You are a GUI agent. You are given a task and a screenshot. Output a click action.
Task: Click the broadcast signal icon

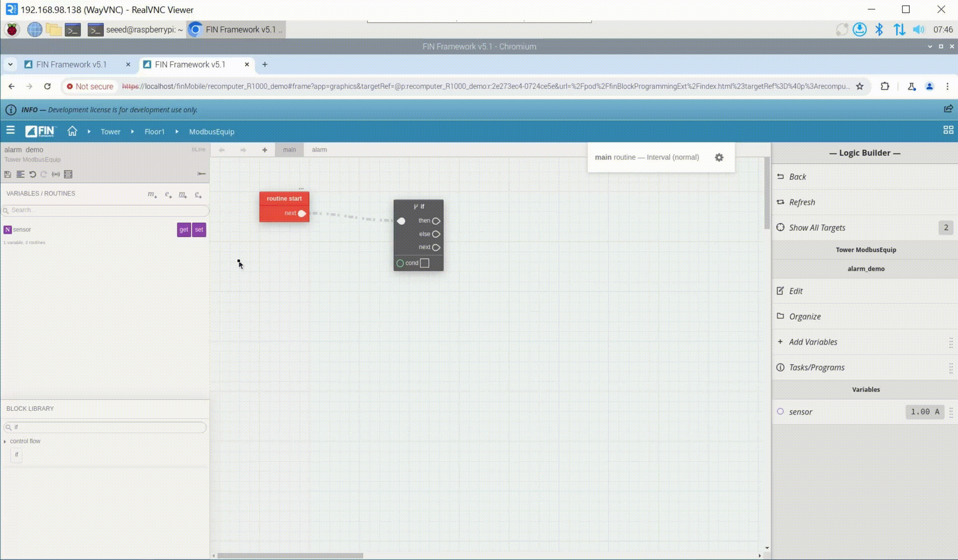[56, 174]
